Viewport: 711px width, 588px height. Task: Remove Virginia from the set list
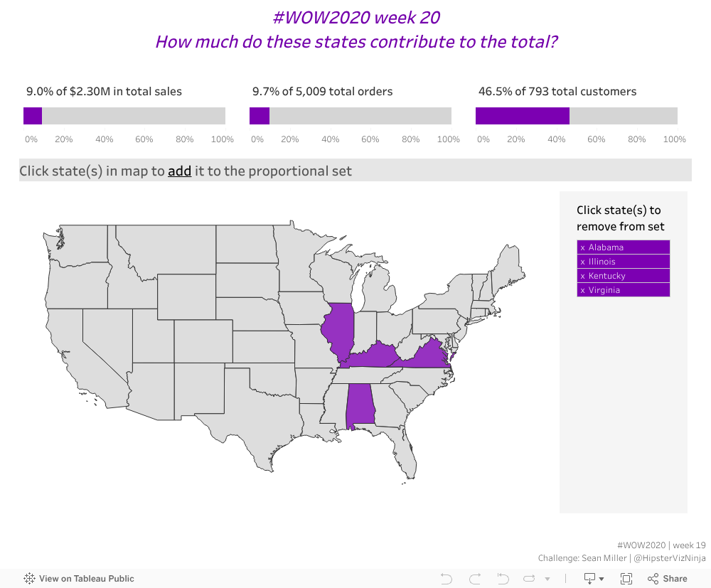[x=623, y=290]
